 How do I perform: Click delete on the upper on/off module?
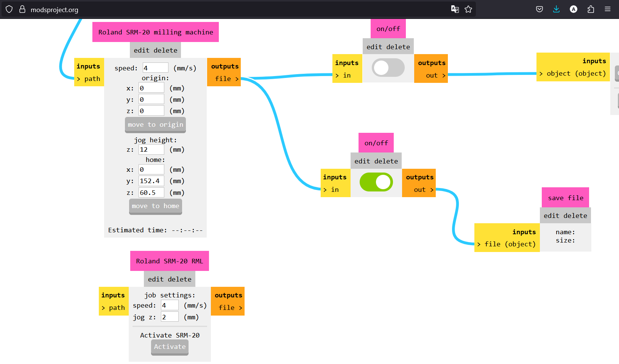[x=398, y=47]
